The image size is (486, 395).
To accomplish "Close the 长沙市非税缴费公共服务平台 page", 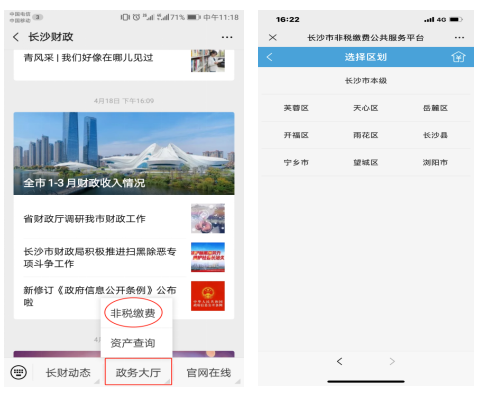I will click(273, 37).
